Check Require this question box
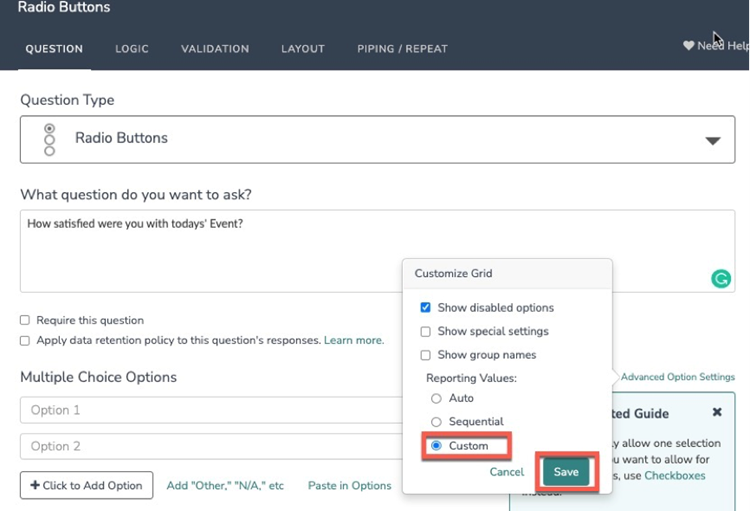 point(25,321)
